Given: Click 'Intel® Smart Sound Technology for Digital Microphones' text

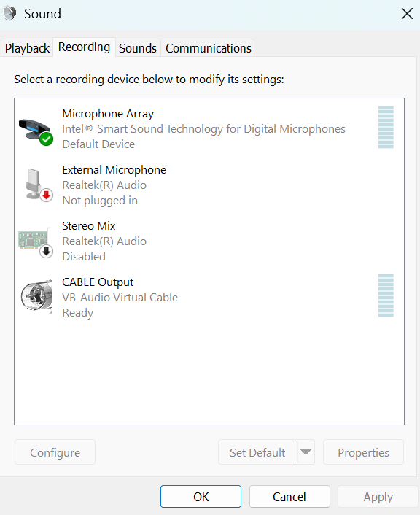Looking at the screenshot, I should pos(204,128).
